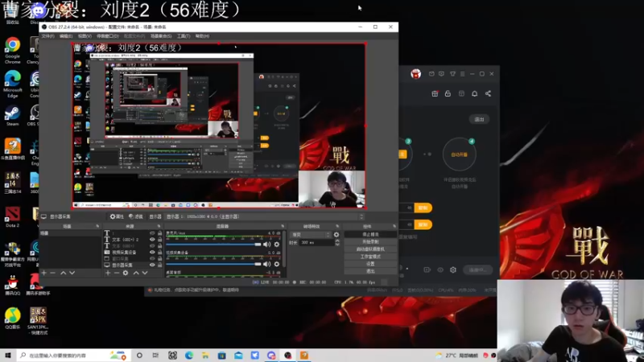This screenshot has width=644, height=362.
Task: Toggle lock on 文本 (GDI+) 2 source
Action: (x=159, y=239)
